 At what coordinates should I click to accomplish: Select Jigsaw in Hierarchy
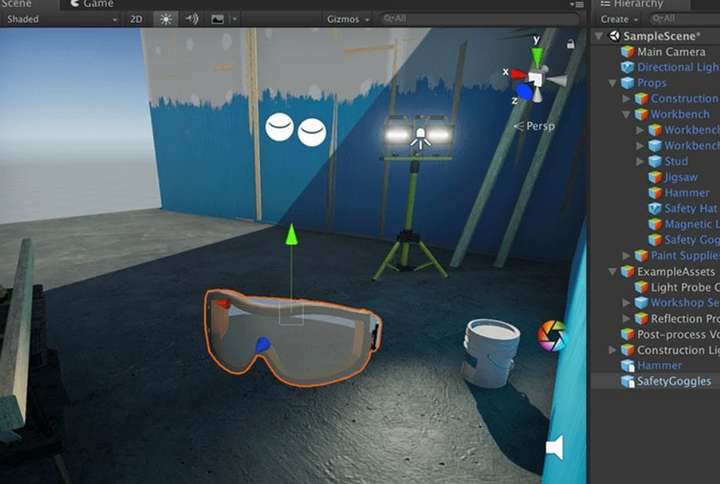click(681, 177)
